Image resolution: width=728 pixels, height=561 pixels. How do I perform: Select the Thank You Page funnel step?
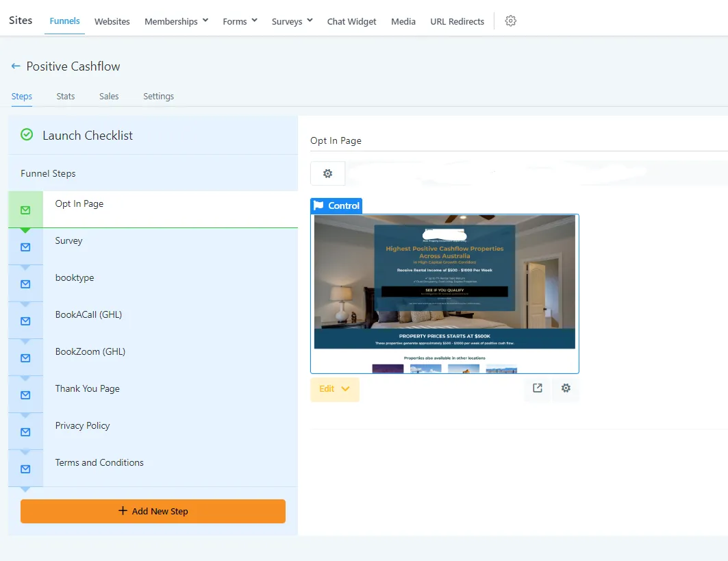[x=153, y=395]
